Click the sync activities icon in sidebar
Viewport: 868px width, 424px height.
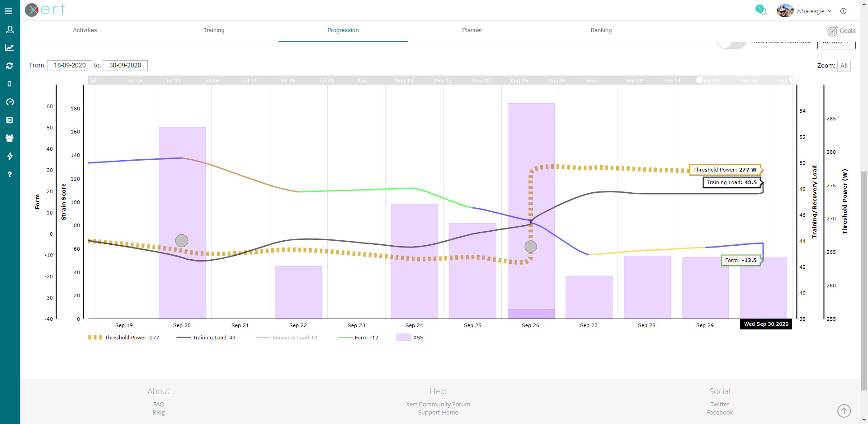[9, 66]
